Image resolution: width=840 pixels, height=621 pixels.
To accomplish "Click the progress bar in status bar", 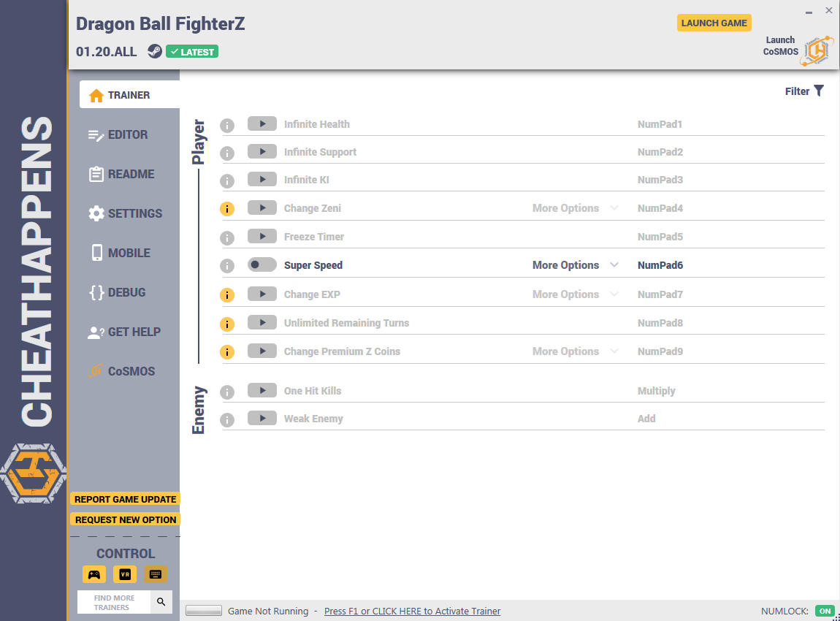I will click(x=204, y=611).
